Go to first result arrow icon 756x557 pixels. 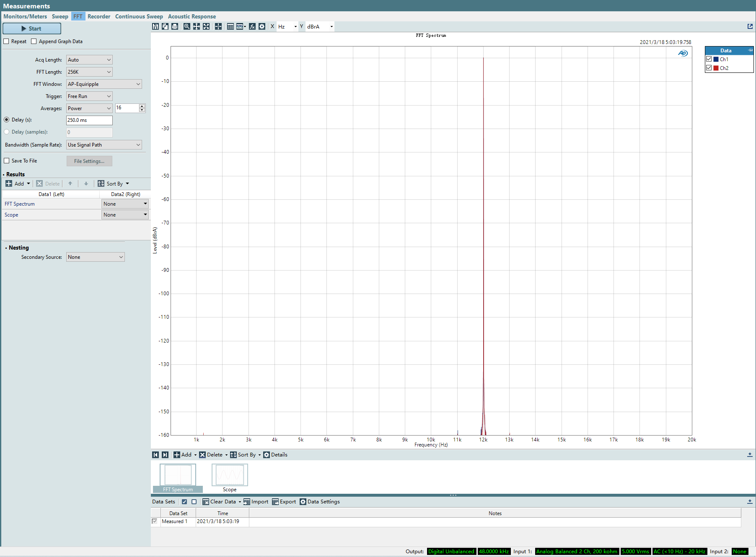155,455
